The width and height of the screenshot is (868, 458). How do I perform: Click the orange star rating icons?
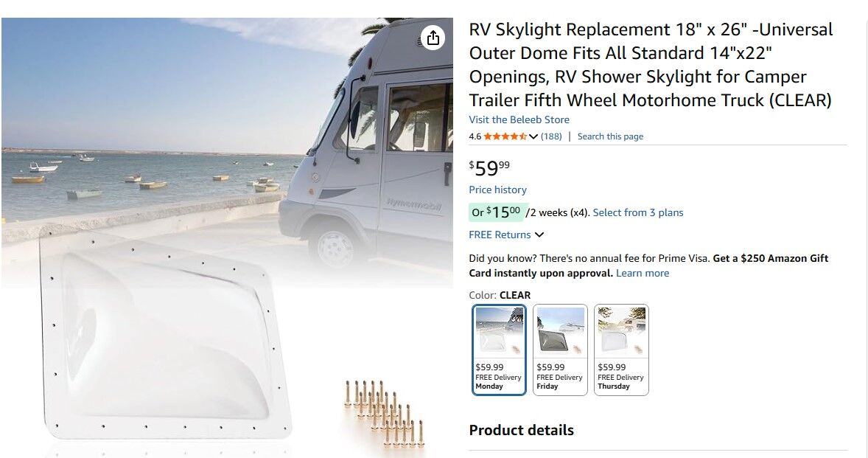tap(505, 136)
